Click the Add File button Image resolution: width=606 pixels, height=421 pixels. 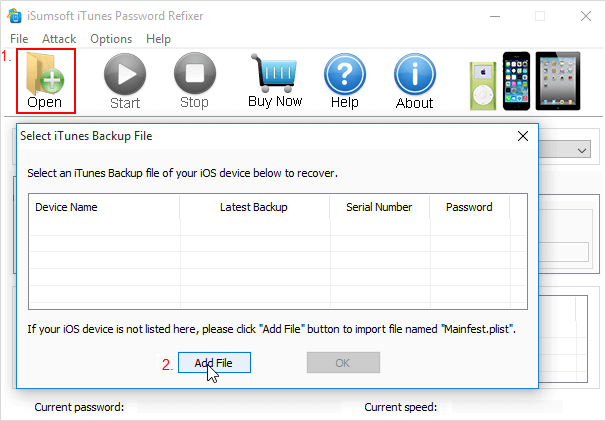214,363
